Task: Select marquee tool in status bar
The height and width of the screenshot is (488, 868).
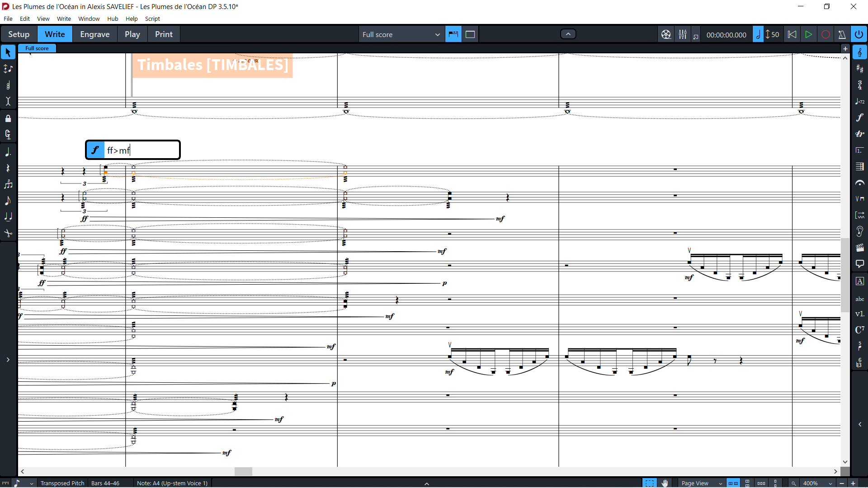Action: [x=649, y=483]
